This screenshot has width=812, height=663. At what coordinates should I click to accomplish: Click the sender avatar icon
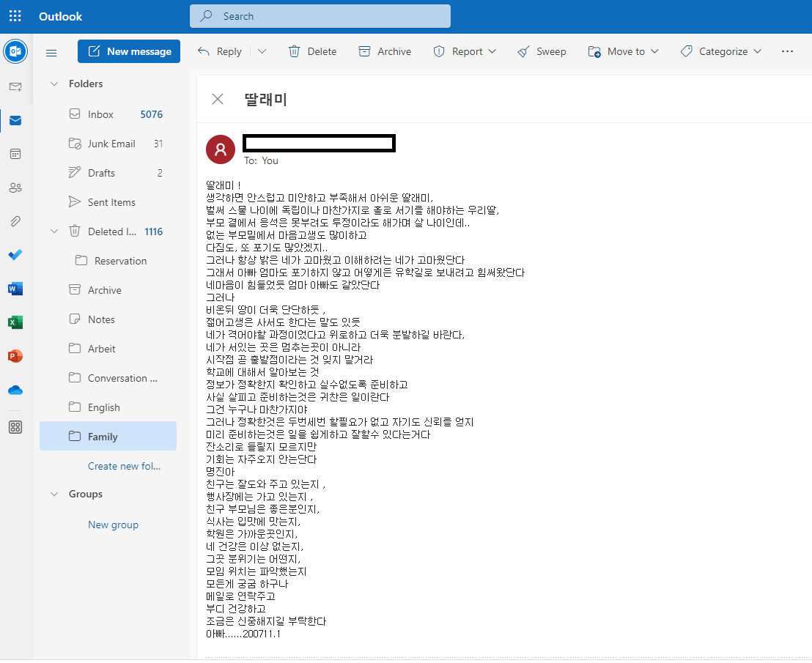[x=221, y=149]
